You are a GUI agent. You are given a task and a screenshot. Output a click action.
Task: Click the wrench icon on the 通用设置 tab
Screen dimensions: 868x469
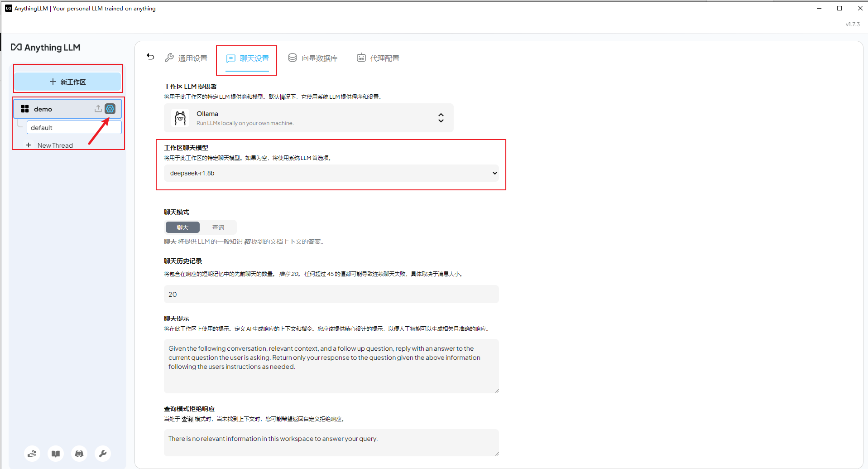tap(169, 58)
